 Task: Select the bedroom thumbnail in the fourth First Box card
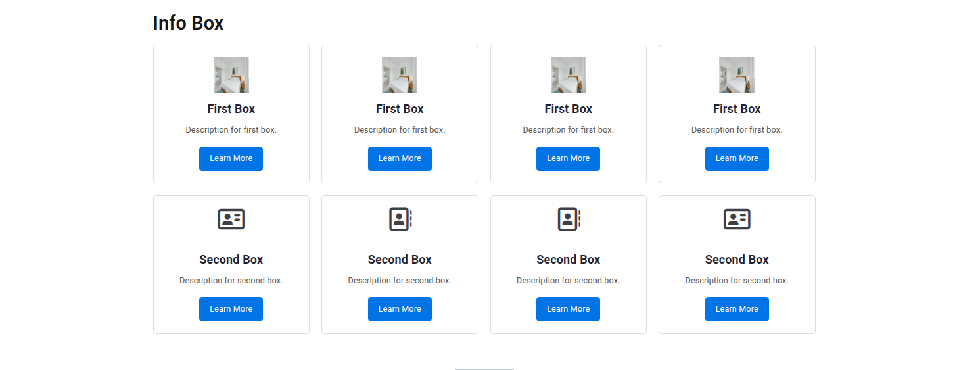[737, 75]
